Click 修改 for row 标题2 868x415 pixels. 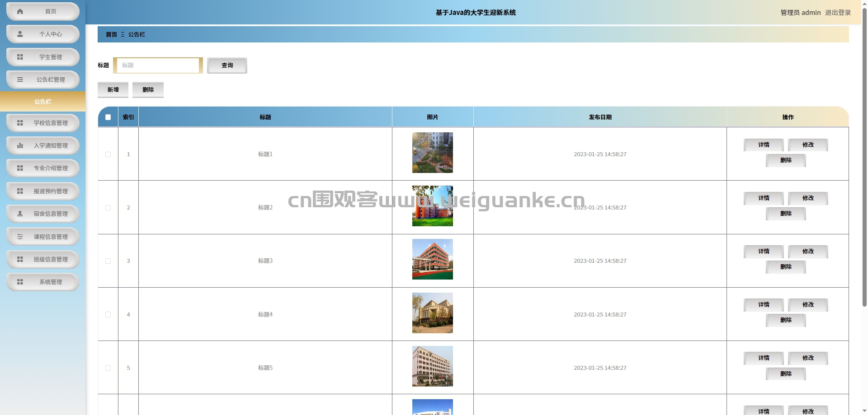click(x=808, y=198)
